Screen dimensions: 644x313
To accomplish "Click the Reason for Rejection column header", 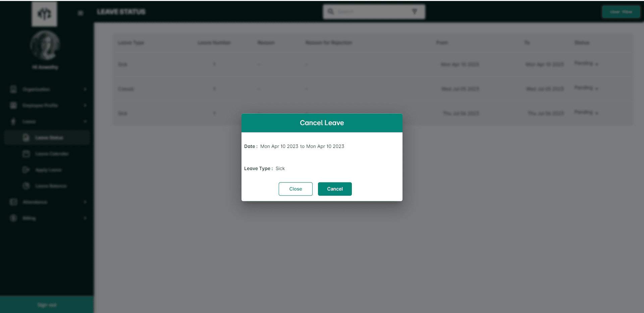I will 329,43.
